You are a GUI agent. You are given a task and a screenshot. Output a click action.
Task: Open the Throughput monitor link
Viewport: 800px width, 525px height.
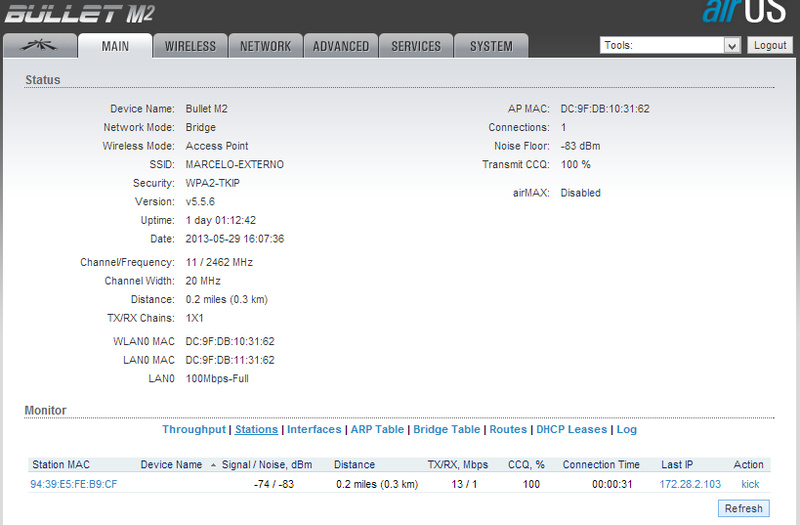pyautogui.click(x=194, y=430)
